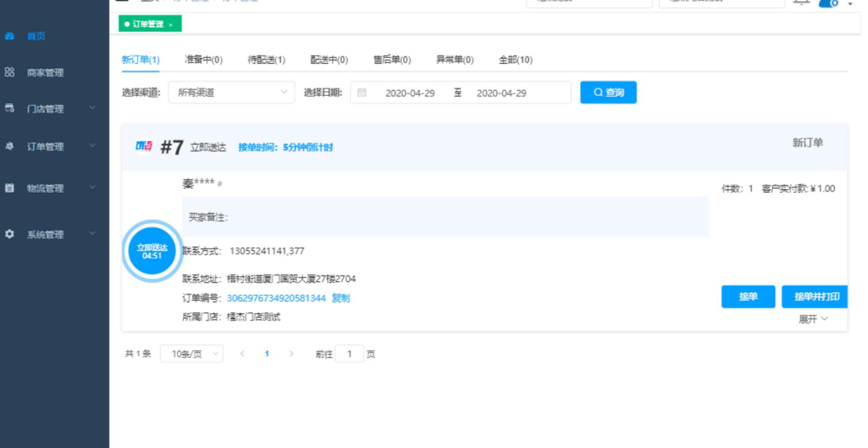Click the 前往 page number input field

[x=349, y=354]
